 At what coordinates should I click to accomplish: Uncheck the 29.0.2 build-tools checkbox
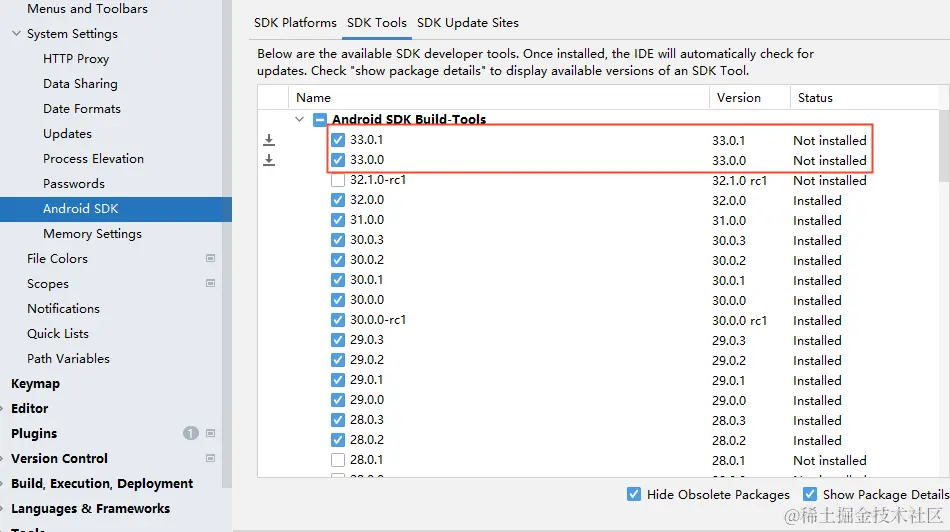pyautogui.click(x=338, y=360)
